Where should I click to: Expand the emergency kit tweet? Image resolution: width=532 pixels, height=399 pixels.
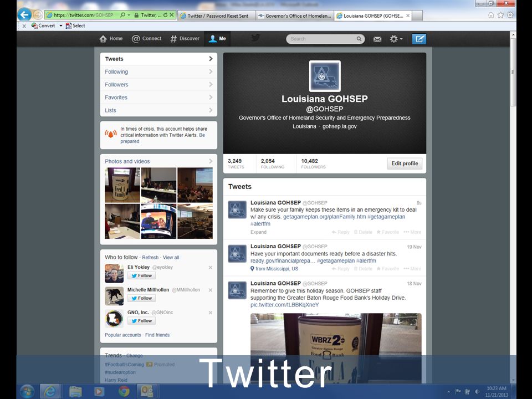click(x=258, y=232)
